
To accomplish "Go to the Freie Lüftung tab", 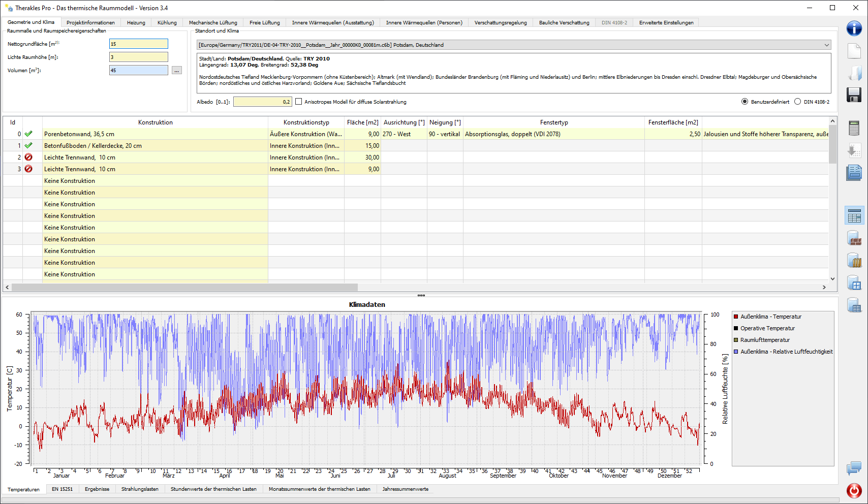I will pyautogui.click(x=265, y=23).
